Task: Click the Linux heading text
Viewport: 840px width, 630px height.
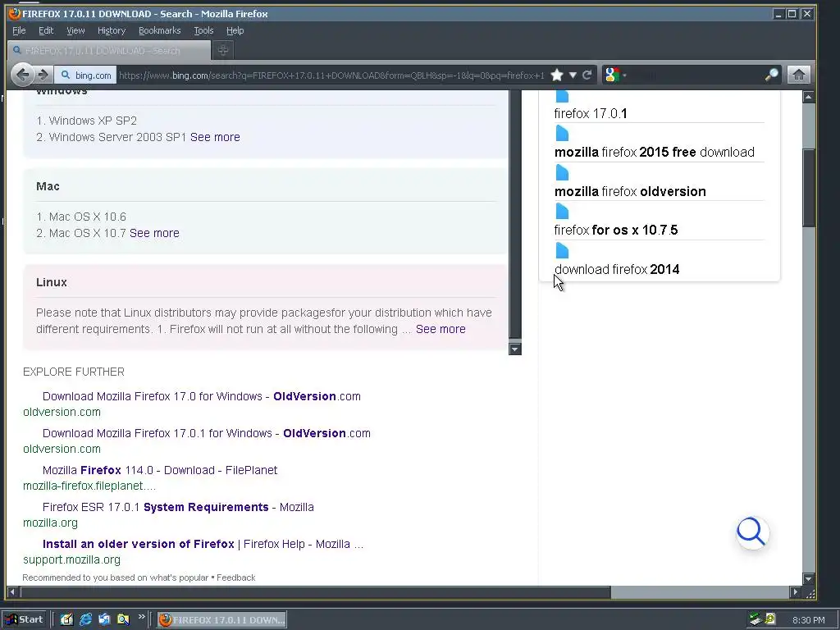Action: tap(52, 282)
